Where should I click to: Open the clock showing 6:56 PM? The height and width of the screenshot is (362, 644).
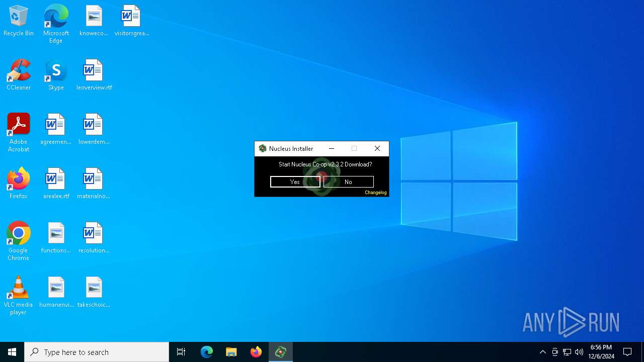[601, 352]
